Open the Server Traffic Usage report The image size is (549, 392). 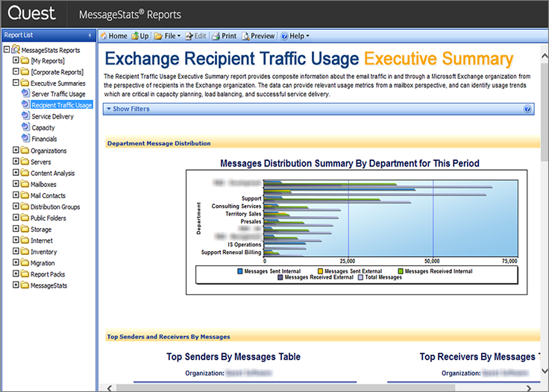pyautogui.click(x=58, y=94)
